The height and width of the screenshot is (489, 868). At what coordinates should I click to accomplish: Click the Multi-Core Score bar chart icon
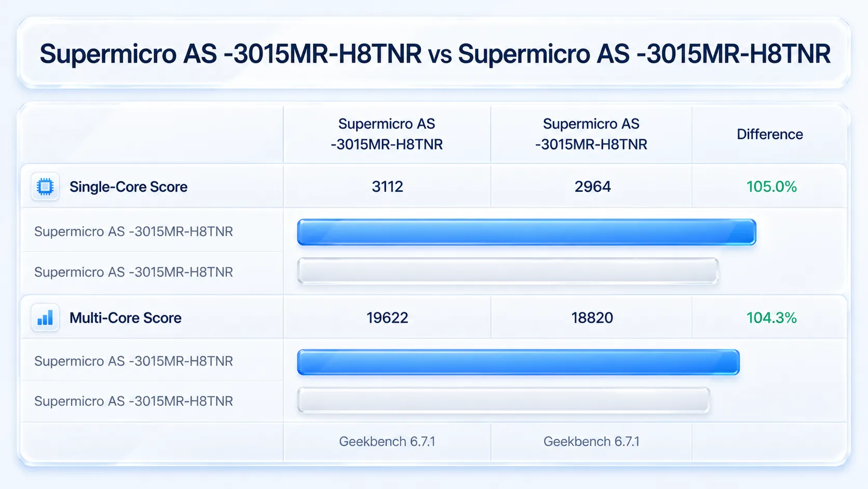coord(45,318)
